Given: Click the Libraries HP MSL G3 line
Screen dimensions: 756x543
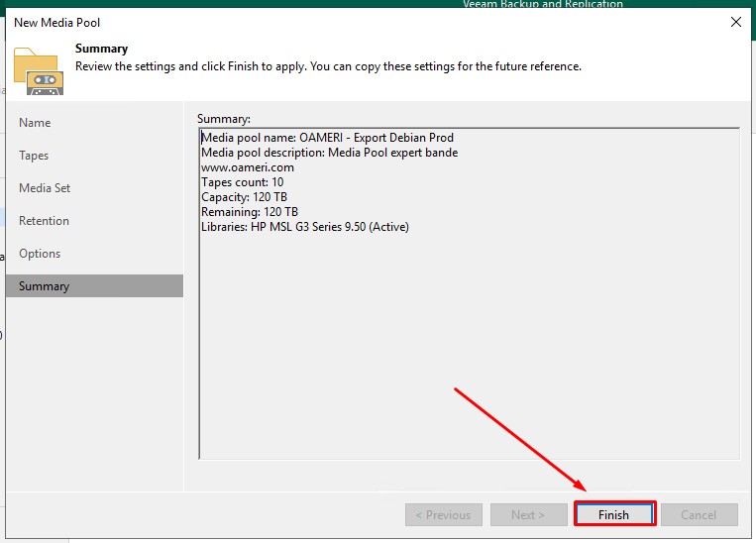Looking at the screenshot, I should tap(304, 227).
